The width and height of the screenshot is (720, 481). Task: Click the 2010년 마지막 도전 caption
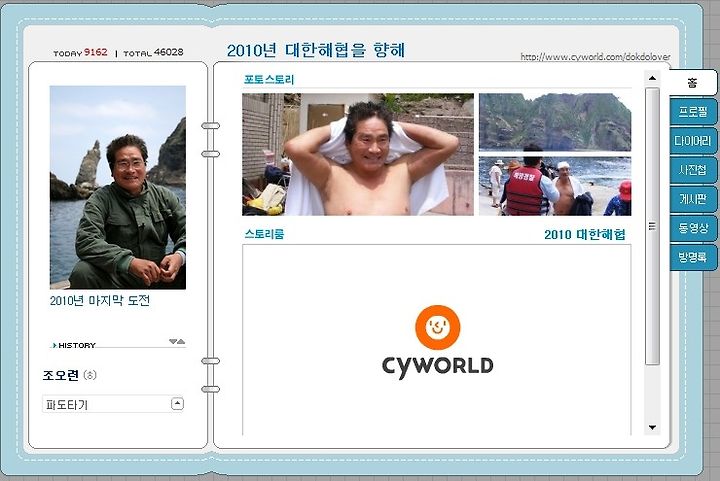click(x=100, y=301)
